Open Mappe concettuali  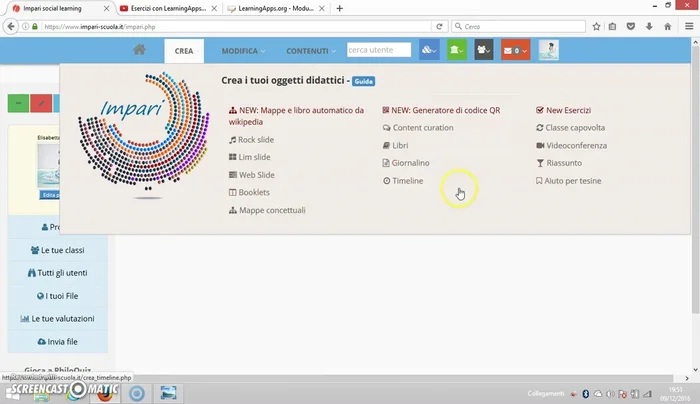267,210
